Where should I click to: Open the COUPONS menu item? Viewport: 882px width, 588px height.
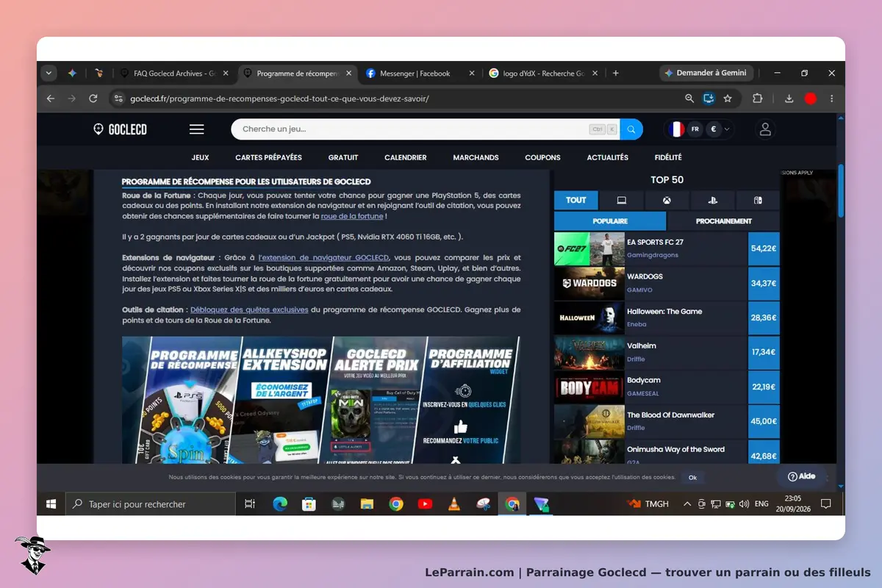542,157
